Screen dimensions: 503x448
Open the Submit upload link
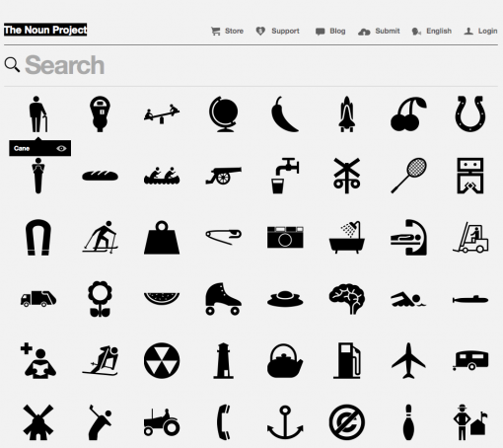pyautogui.click(x=379, y=31)
